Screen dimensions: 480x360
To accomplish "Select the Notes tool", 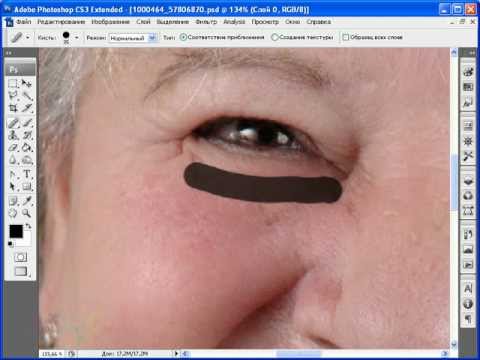I will tap(13, 201).
